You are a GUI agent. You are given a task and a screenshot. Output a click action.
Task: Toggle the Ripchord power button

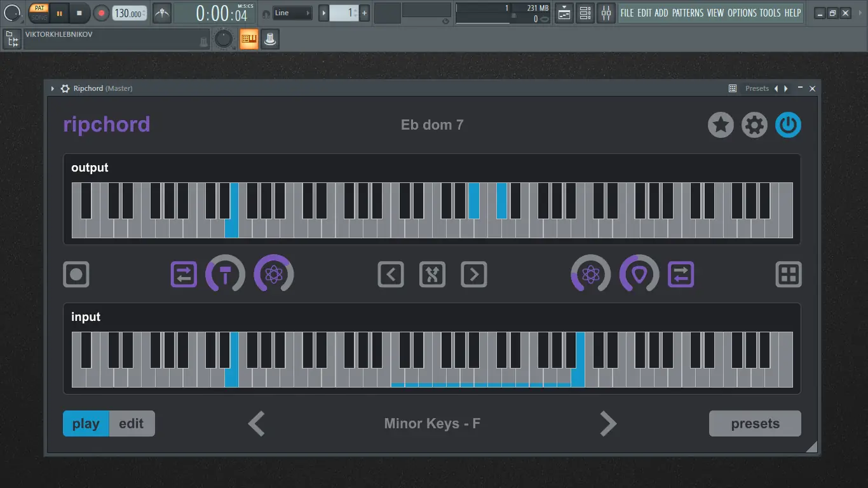point(788,125)
